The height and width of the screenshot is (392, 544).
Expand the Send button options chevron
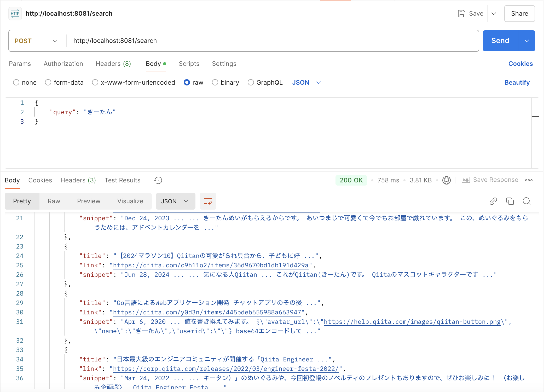pos(527,41)
